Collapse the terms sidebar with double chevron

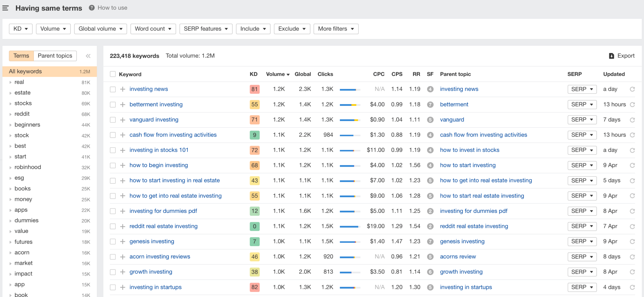pos(88,56)
